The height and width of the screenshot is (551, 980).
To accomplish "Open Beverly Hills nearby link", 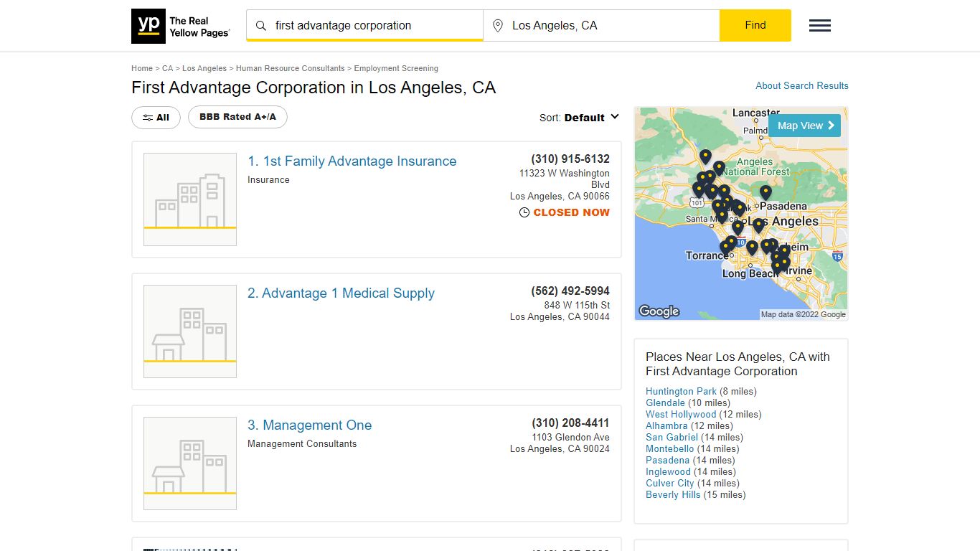I will pyautogui.click(x=673, y=494).
